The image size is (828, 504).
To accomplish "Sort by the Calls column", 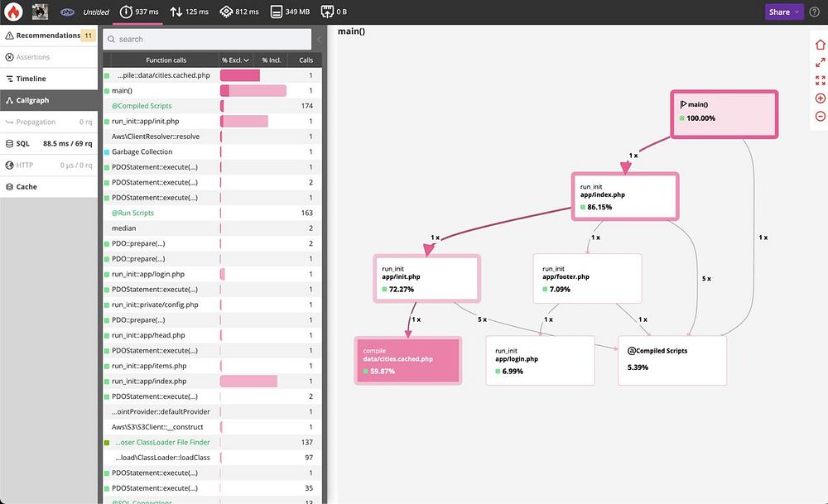I will (306, 60).
